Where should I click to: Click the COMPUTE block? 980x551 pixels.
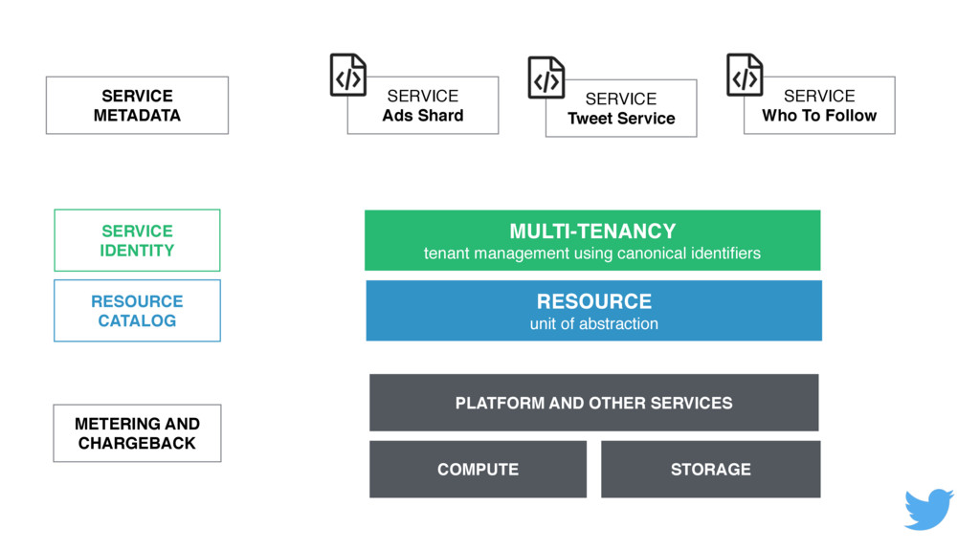click(479, 469)
